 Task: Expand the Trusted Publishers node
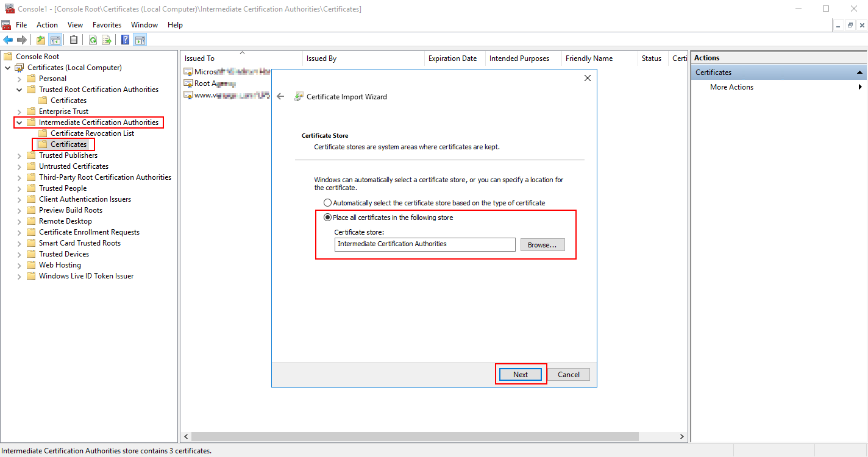19,155
